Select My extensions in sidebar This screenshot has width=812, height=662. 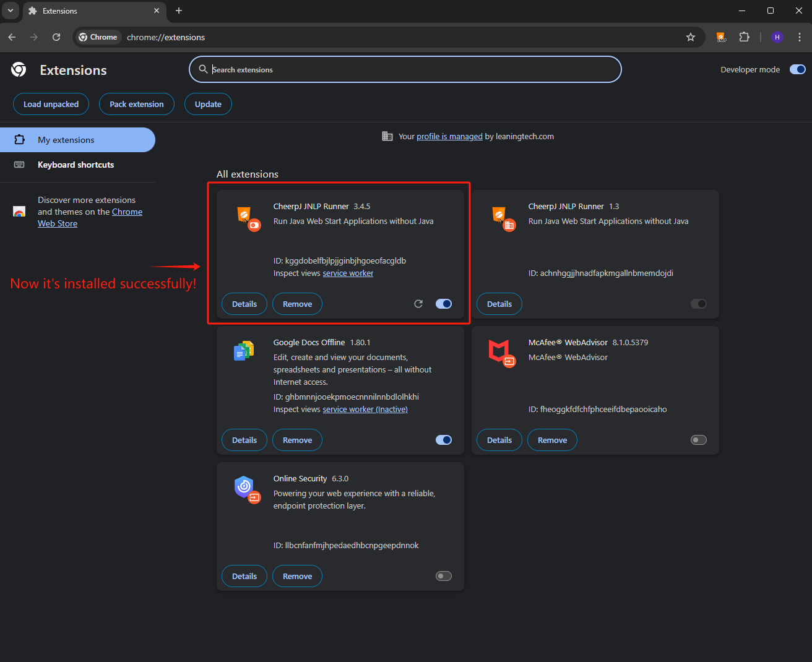[x=66, y=140]
